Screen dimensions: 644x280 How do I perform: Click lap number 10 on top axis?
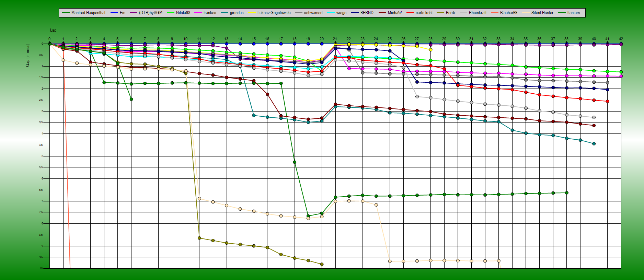coord(185,39)
